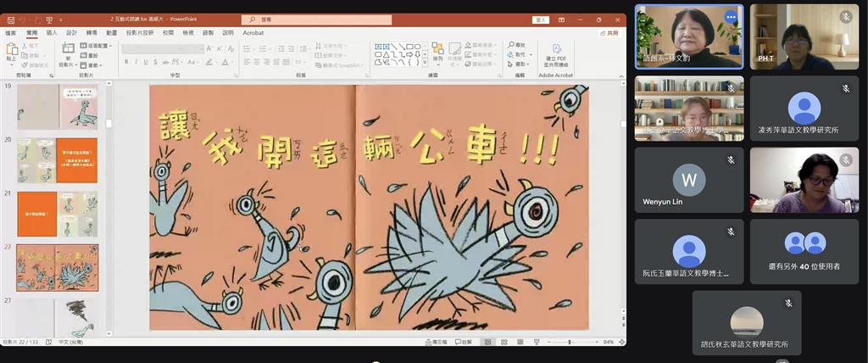Click the Cut scissors icon in clipboard group
The width and height of the screenshot is (868, 363).
click(25, 46)
